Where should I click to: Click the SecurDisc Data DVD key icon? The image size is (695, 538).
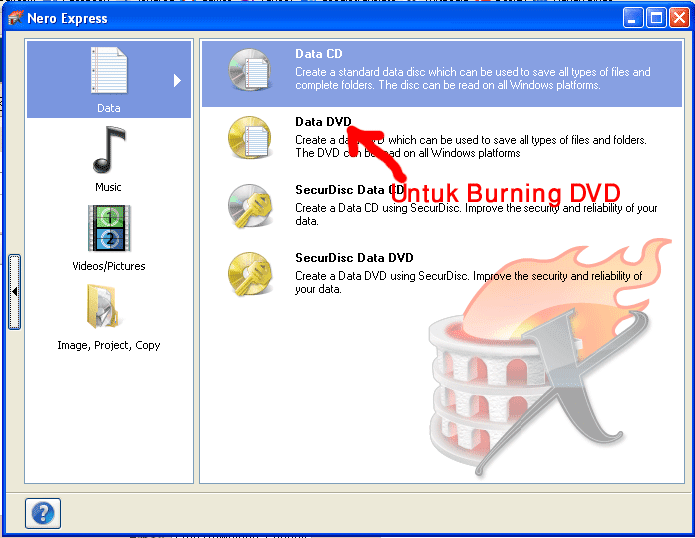point(250,274)
